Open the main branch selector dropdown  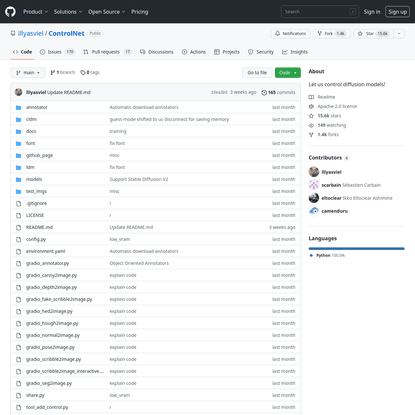28,73
